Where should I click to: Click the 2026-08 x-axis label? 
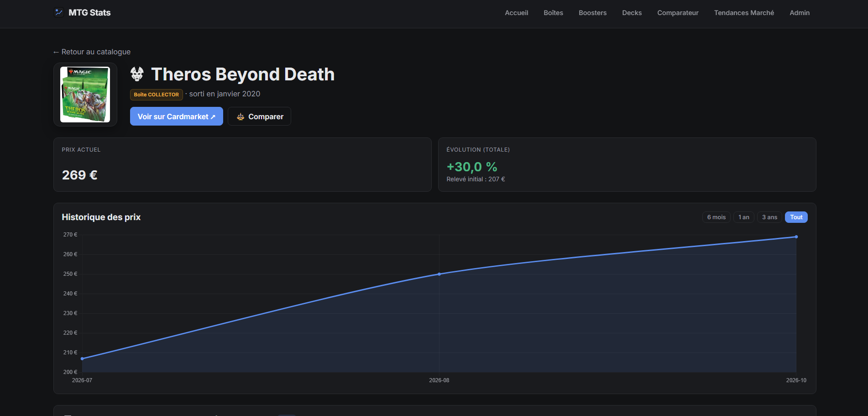(439, 380)
